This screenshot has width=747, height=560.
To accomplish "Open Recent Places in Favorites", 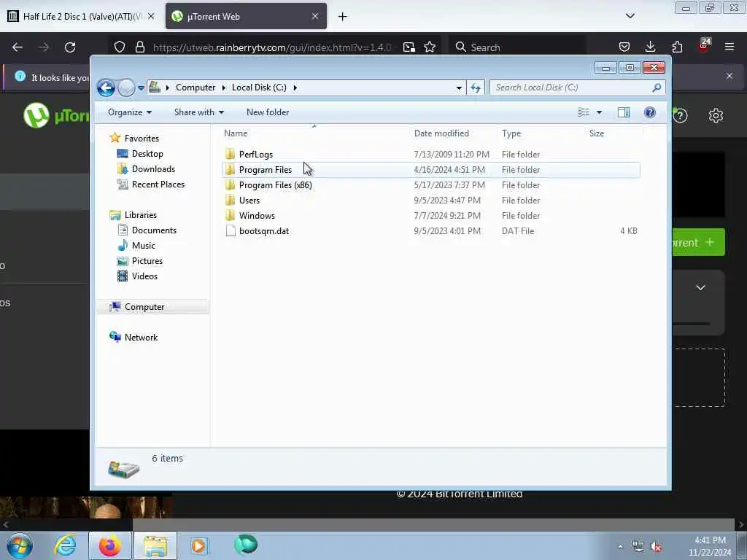I will (x=158, y=184).
